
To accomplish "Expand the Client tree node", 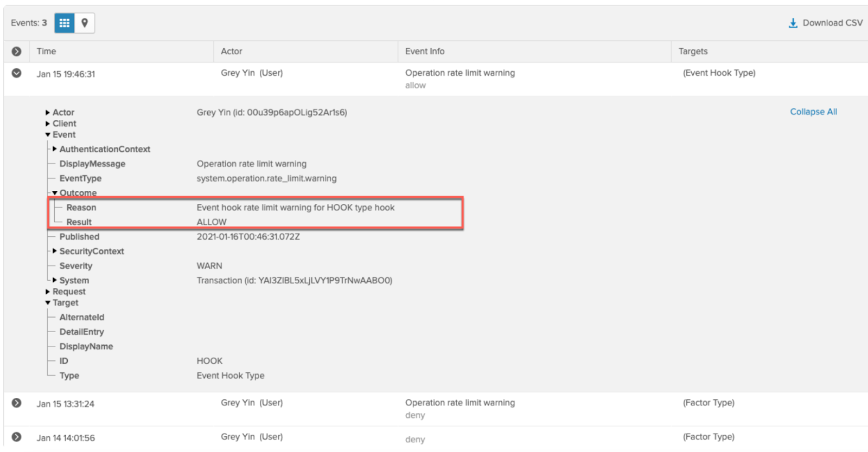I will coord(48,124).
